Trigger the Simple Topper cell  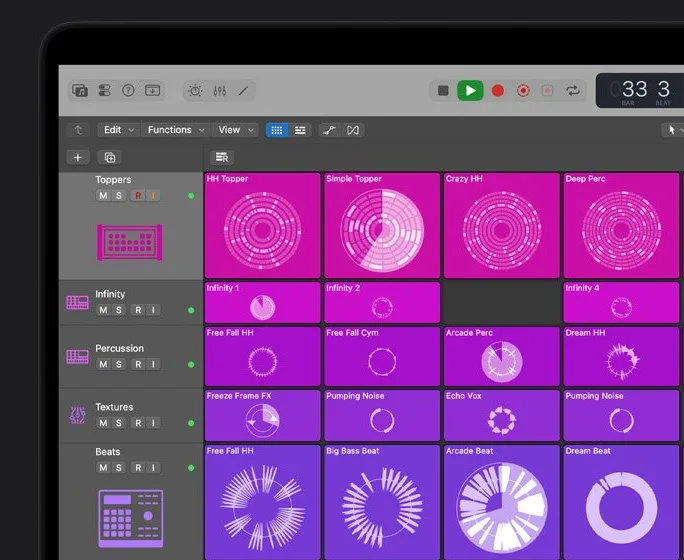pyautogui.click(x=382, y=225)
